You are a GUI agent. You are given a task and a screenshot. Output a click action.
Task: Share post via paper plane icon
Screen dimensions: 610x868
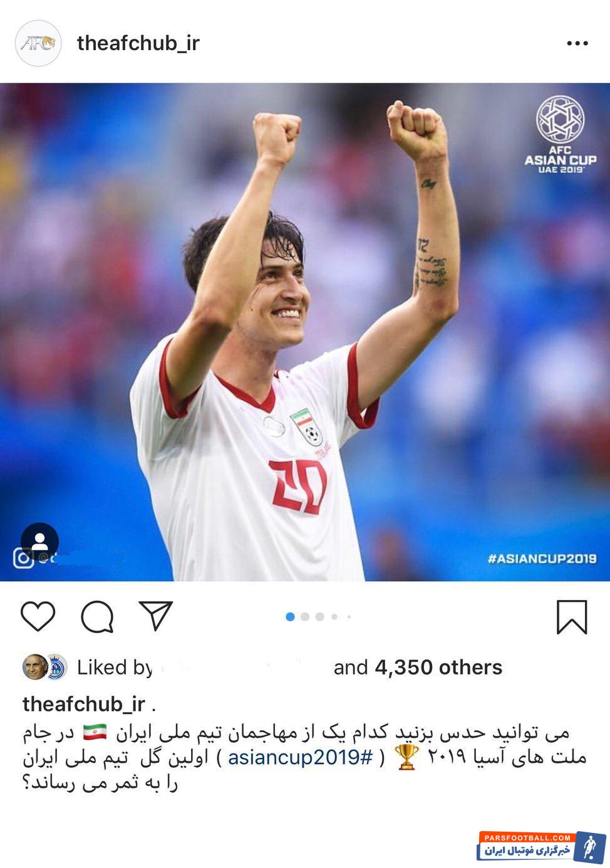coord(155,616)
